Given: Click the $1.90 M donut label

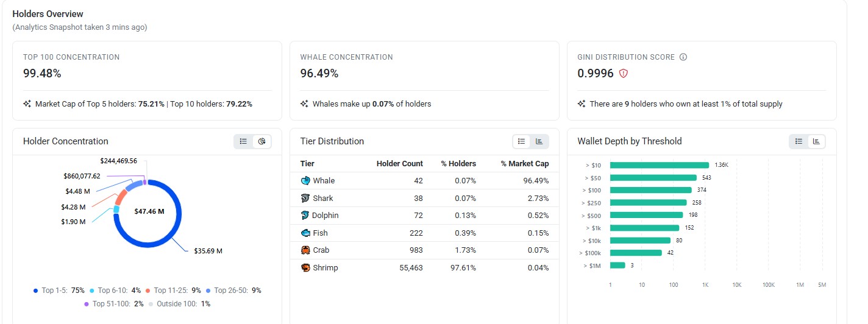Looking at the screenshot, I should point(73,222).
